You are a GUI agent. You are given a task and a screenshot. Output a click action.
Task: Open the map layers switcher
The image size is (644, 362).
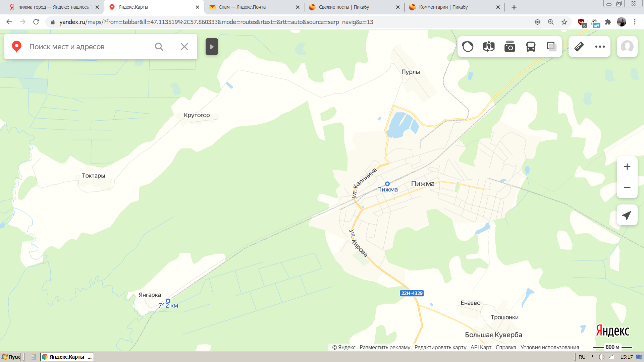pos(551,47)
